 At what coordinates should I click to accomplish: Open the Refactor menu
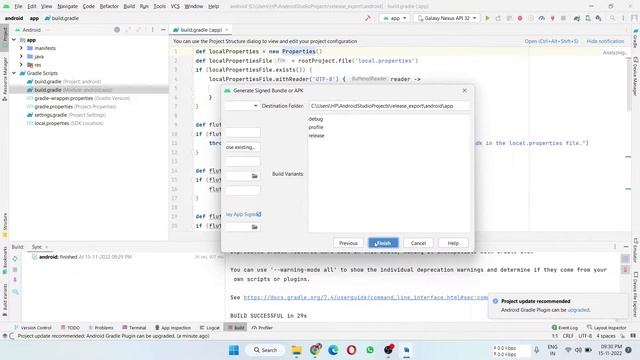109,7
